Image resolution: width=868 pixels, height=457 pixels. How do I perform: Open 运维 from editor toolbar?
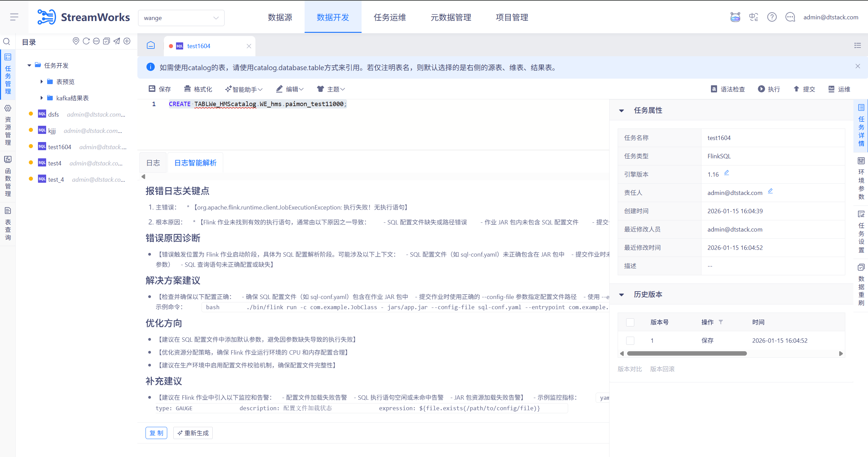[x=839, y=89]
